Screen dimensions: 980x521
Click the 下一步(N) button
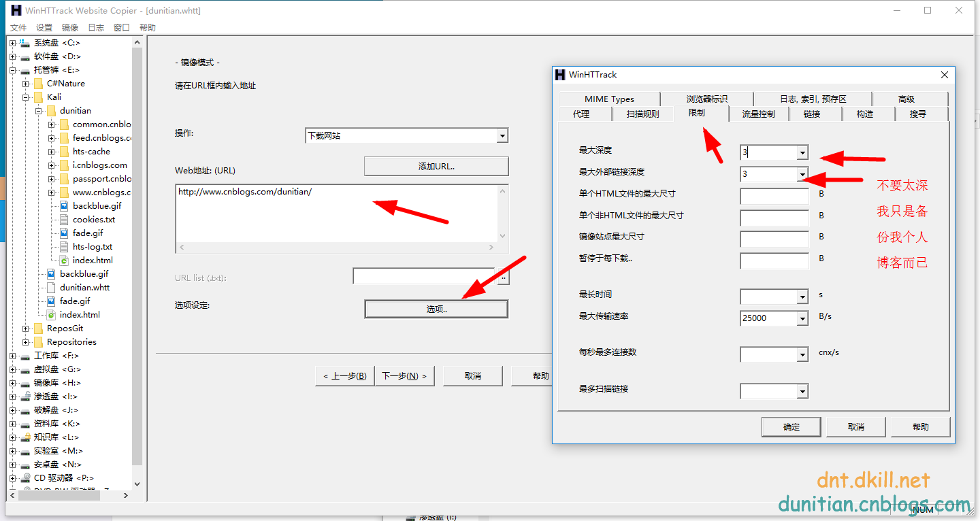(404, 376)
